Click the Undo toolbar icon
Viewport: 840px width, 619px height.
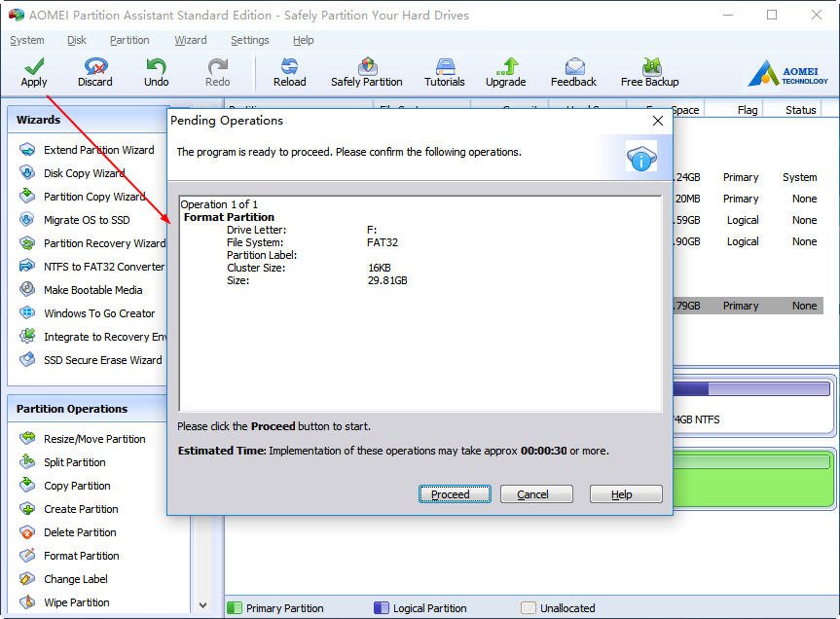pos(156,72)
